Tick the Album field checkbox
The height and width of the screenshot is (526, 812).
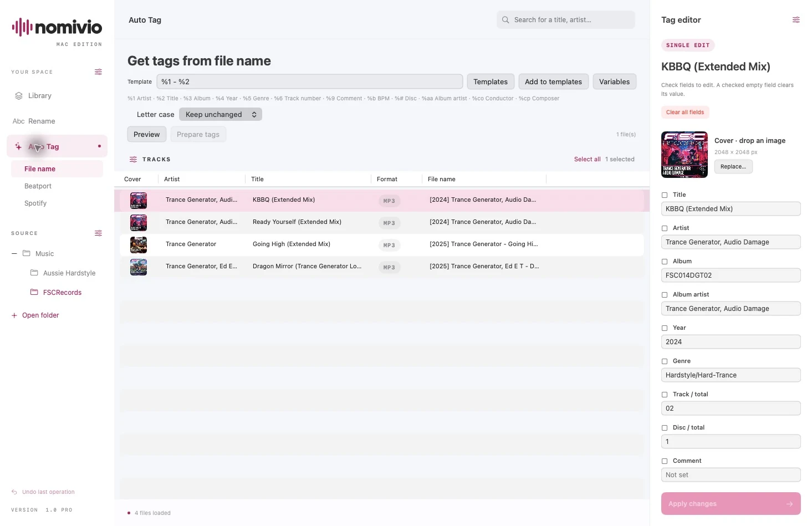pos(665,262)
